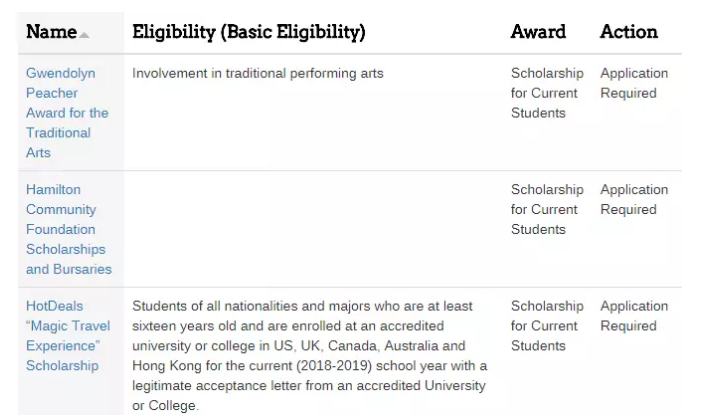Click "Involvement in traditional performing arts" text
Image resolution: width=701 pixels, height=420 pixels.
257,74
